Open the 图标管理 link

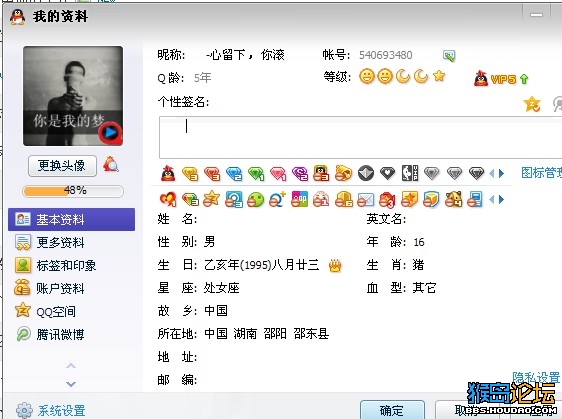542,173
